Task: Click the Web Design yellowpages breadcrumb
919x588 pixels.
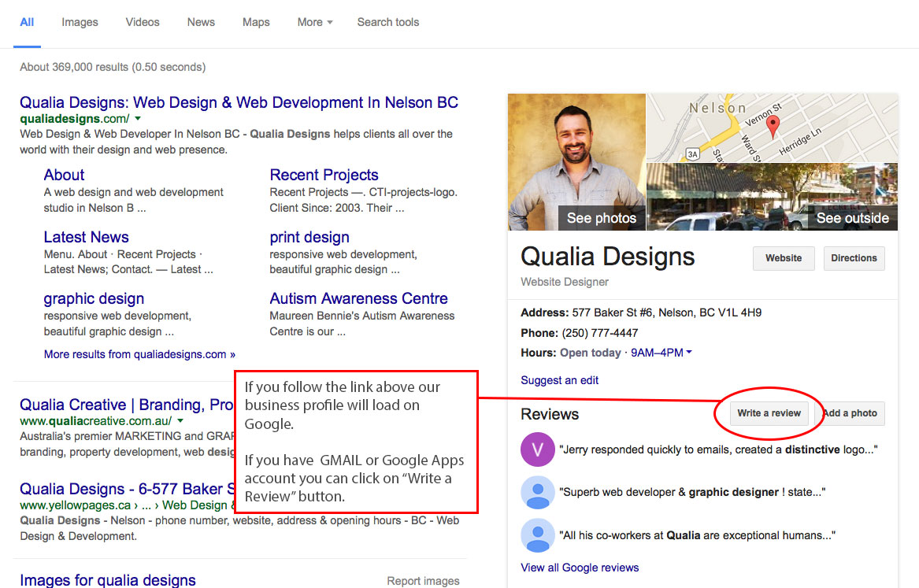Action: [195, 505]
